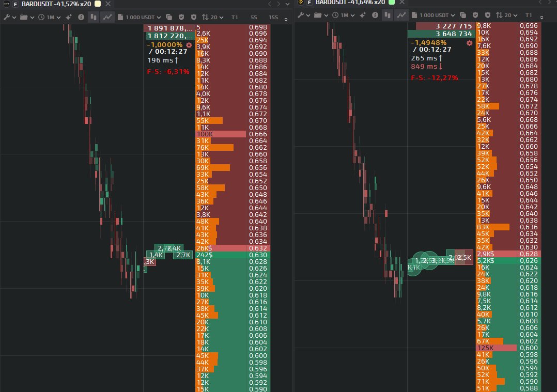Expand wrench dropdown arrow in -41,52% panel
557x392 pixels.
click(14, 18)
